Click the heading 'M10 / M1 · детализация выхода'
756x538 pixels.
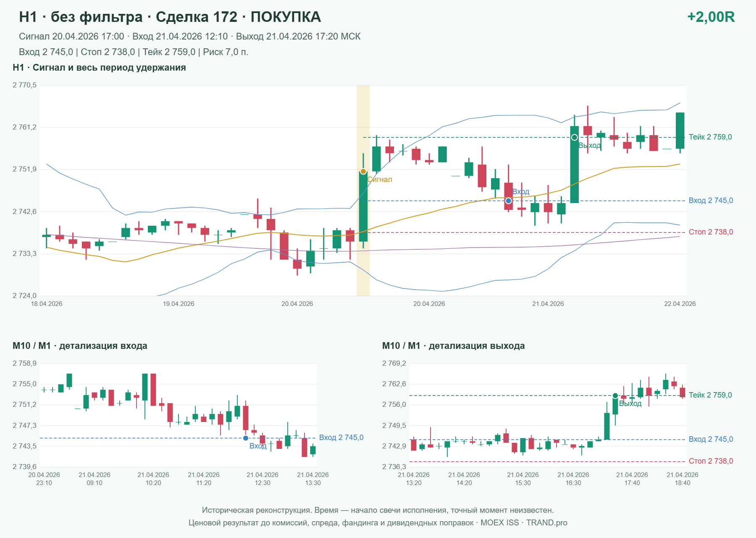(x=453, y=346)
